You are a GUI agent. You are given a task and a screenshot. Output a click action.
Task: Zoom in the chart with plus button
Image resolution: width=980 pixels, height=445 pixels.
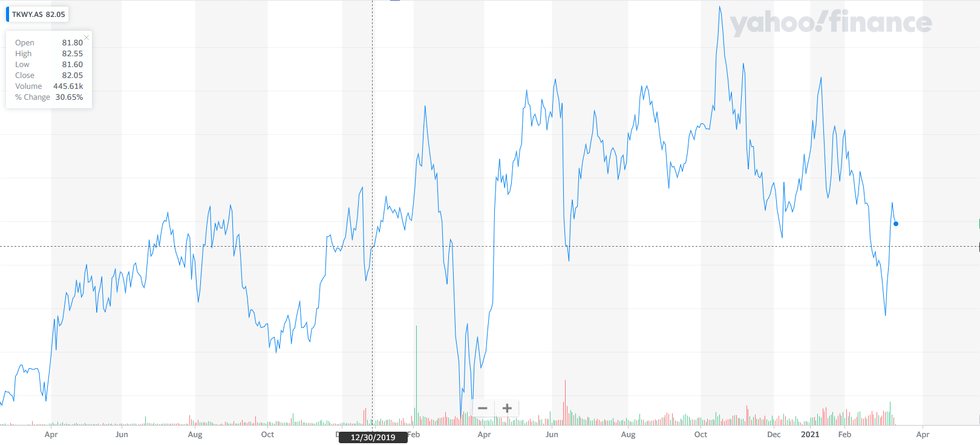click(507, 408)
